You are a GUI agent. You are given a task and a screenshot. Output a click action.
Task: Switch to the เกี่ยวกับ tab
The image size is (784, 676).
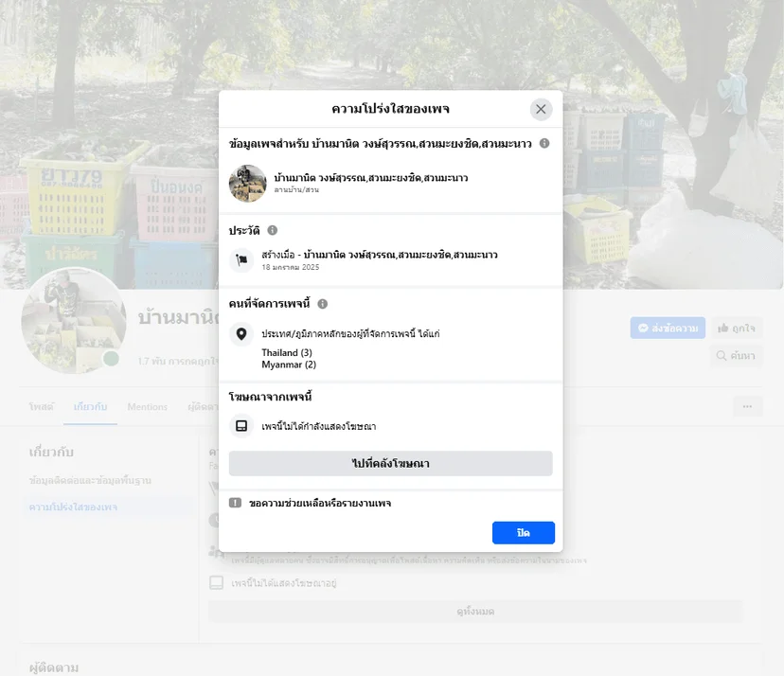[x=90, y=406]
